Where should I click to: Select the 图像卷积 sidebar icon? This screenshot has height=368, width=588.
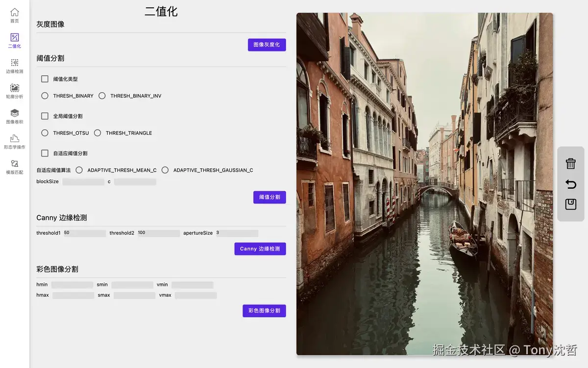point(14,117)
